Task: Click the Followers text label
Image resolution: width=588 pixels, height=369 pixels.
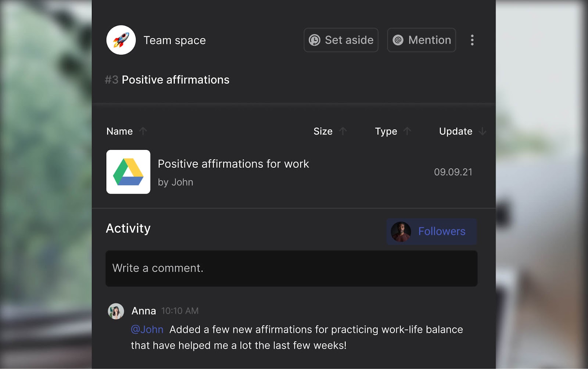Action: coord(442,231)
